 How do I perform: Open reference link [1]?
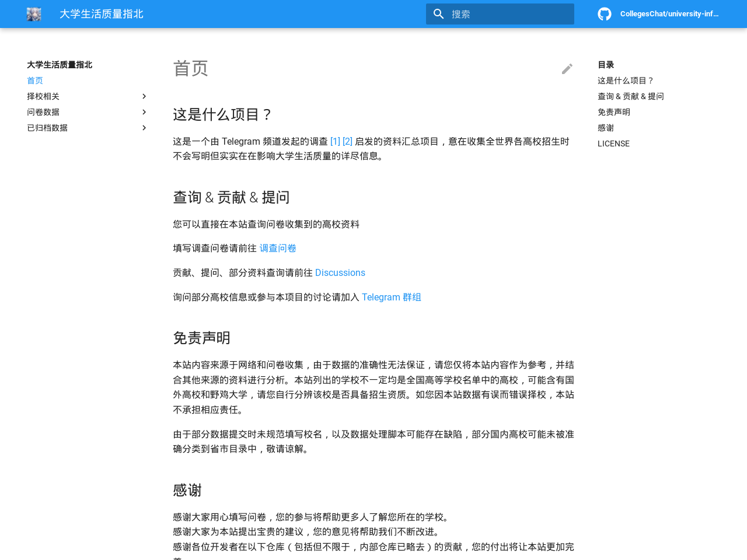pos(335,139)
